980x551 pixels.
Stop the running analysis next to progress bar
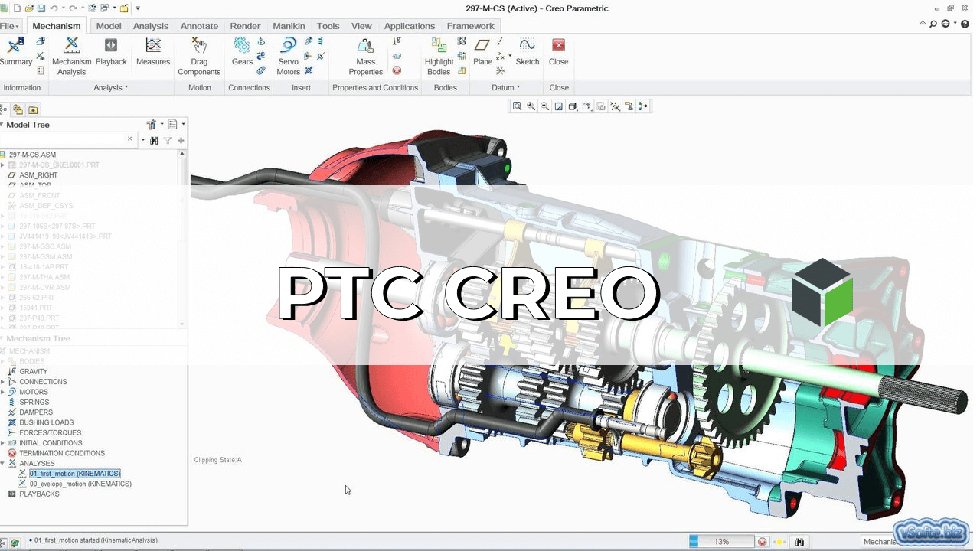762,542
